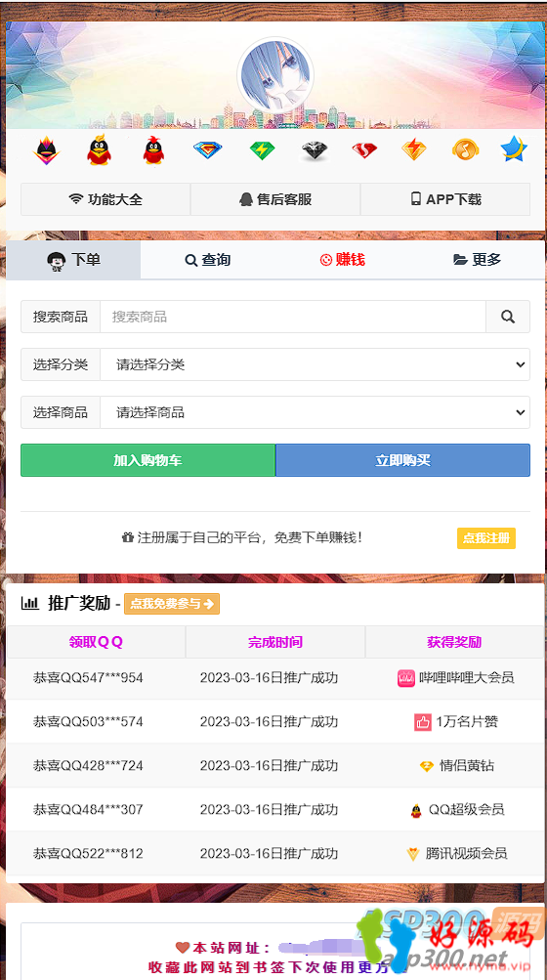Switch to the 赚钱 tab
This screenshot has width=547, height=980.
343,260
